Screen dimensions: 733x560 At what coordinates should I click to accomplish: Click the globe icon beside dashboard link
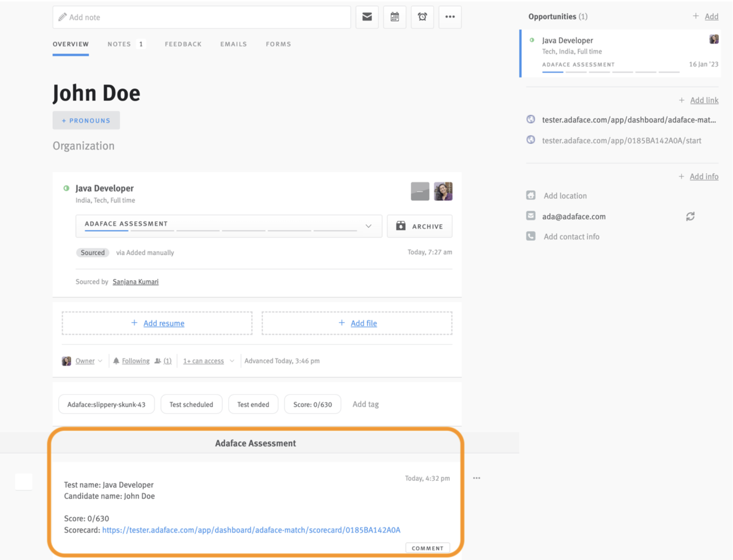coord(530,119)
